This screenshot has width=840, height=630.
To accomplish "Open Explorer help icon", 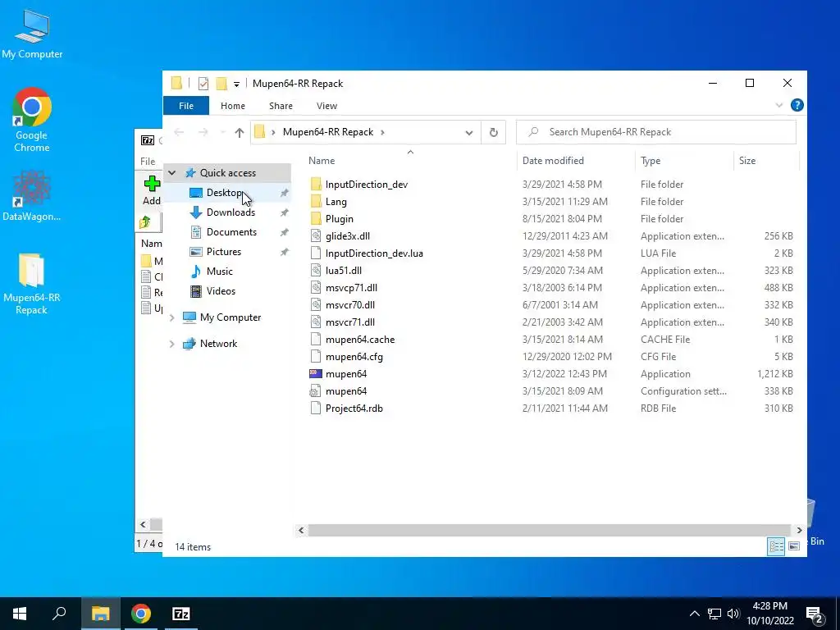I will coord(797,105).
